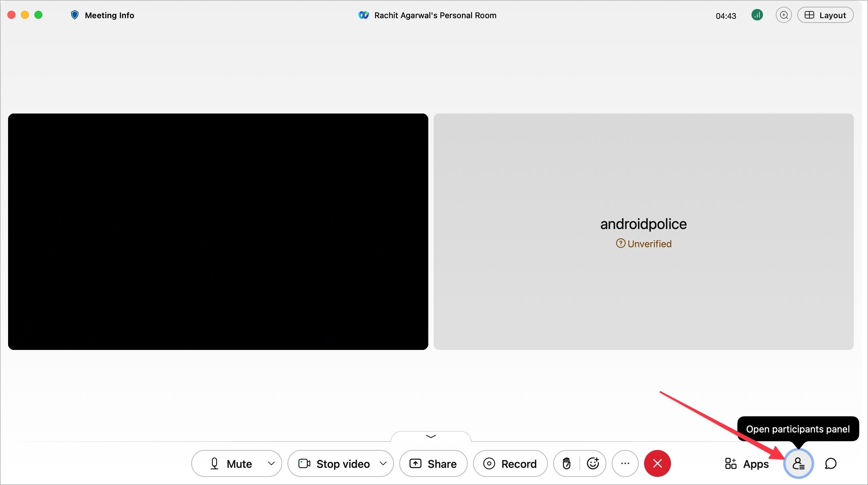Raise hand using the hand icon
The width and height of the screenshot is (868, 485).
566,463
